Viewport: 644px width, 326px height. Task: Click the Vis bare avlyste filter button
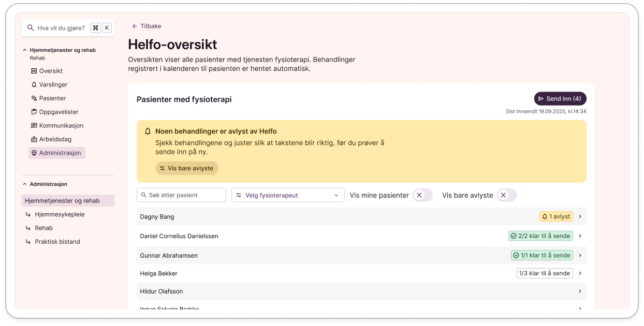(x=187, y=168)
